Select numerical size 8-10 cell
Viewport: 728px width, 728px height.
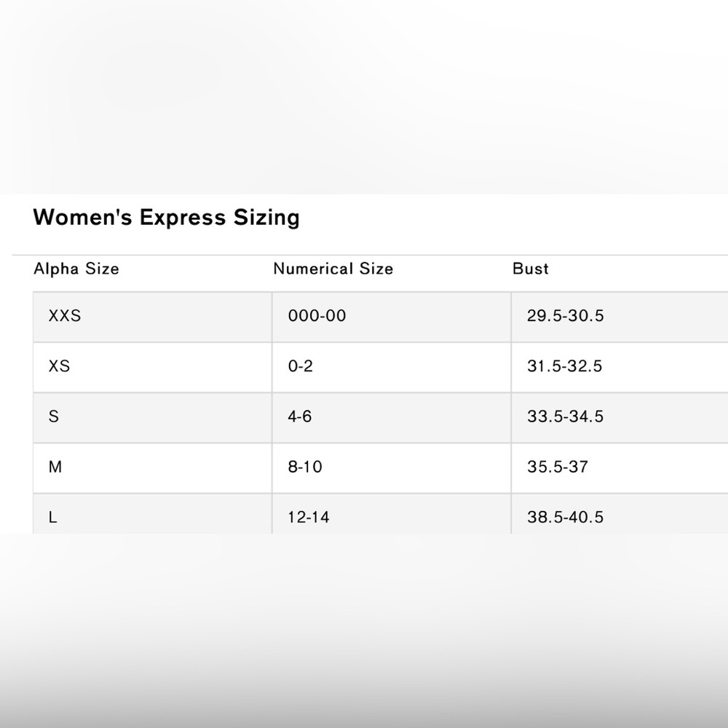tap(392, 468)
